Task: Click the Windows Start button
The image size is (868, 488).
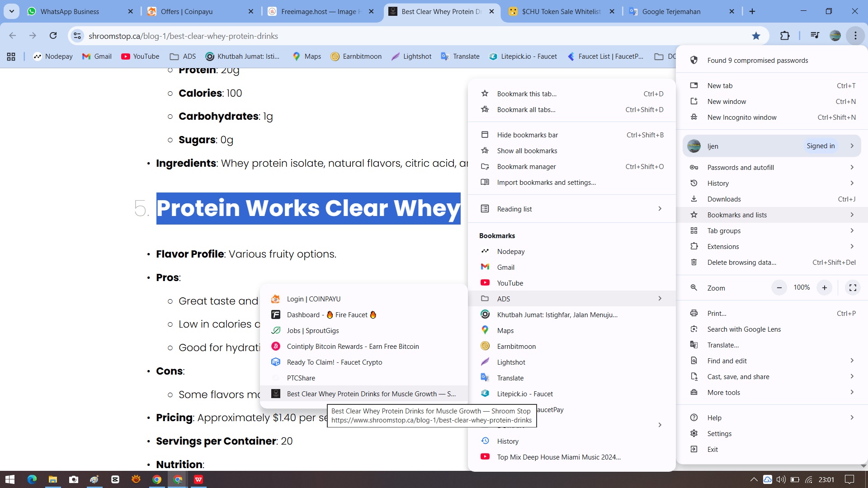Action: [x=10, y=479]
